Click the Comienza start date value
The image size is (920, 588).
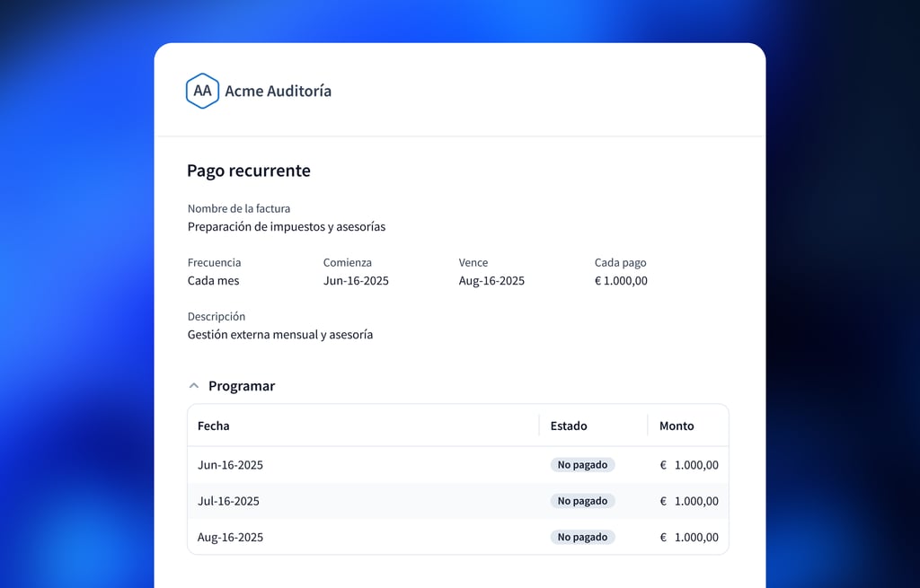click(356, 281)
